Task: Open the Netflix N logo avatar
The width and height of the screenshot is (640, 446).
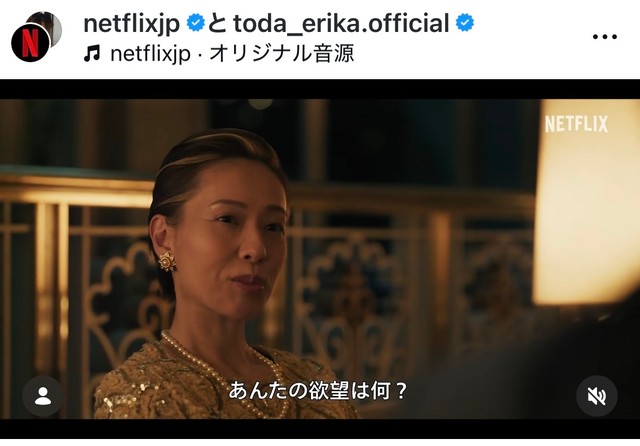Action: 30,42
